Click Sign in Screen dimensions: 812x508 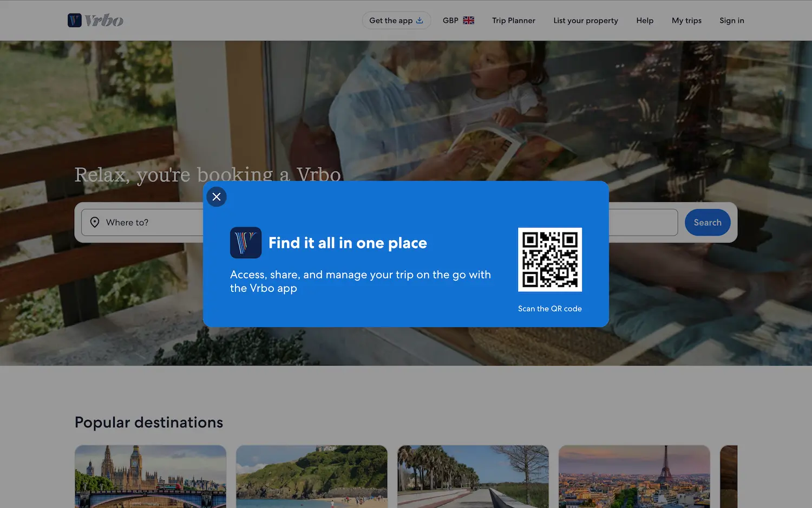click(731, 21)
